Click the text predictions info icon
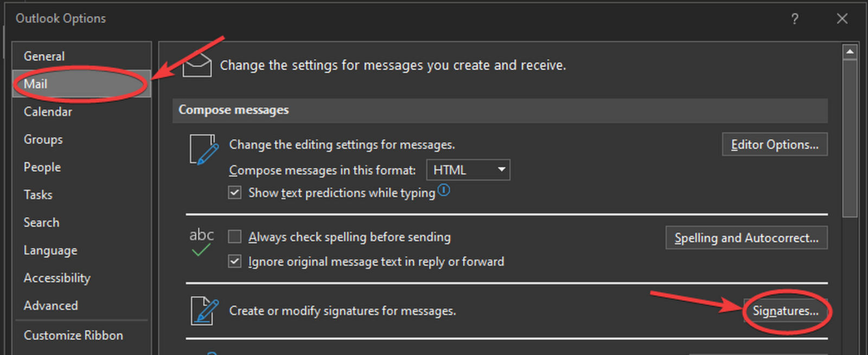The height and width of the screenshot is (355, 868). pos(444,190)
